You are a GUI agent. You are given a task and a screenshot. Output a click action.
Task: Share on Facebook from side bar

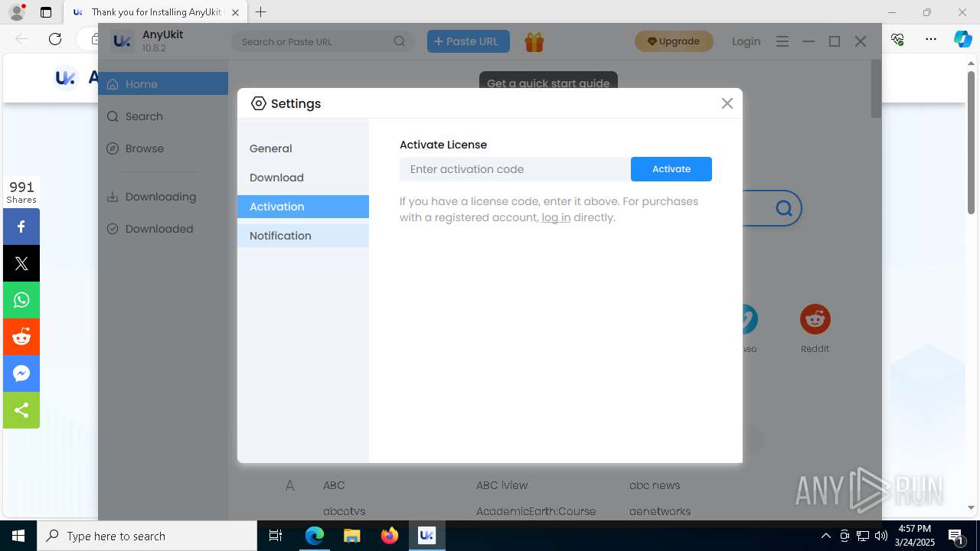(21, 227)
